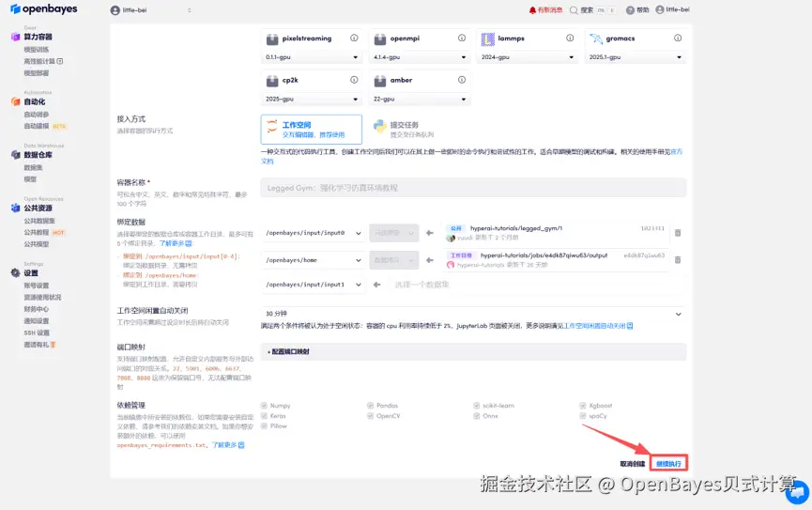The width and height of the screenshot is (812, 510).
Task: Open the 算力容器 section icon
Action: click(x=16, y=37)
